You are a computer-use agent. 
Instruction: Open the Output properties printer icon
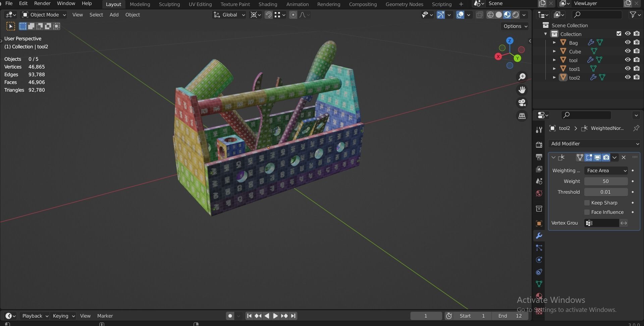(x=539, y=157)
